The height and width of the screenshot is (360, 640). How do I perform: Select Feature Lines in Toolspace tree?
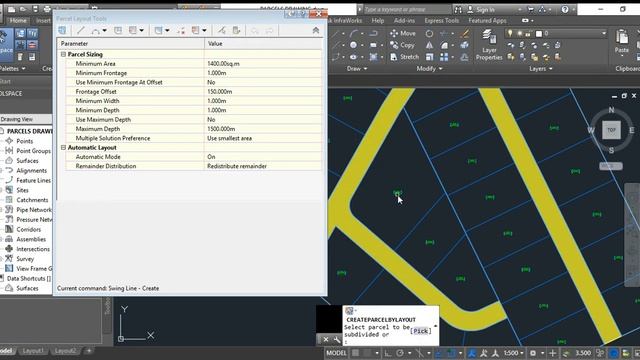[x=33, y=180]
